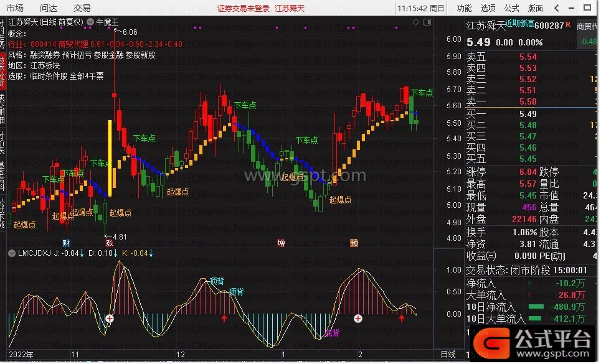Click the diamond icon above the chart
The width and height of the screenshot is (601, 364).
point(416,22)
